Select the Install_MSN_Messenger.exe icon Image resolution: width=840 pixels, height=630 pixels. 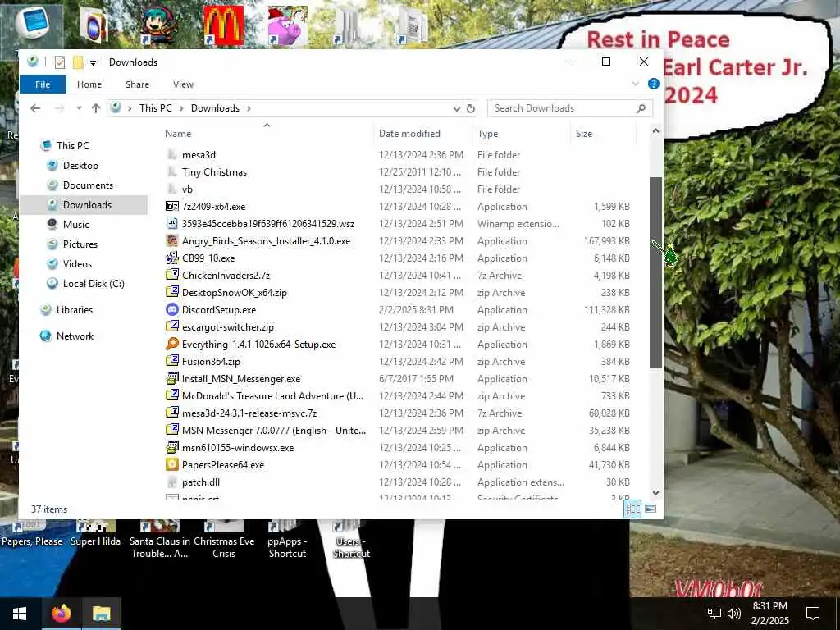pos(172,379)
